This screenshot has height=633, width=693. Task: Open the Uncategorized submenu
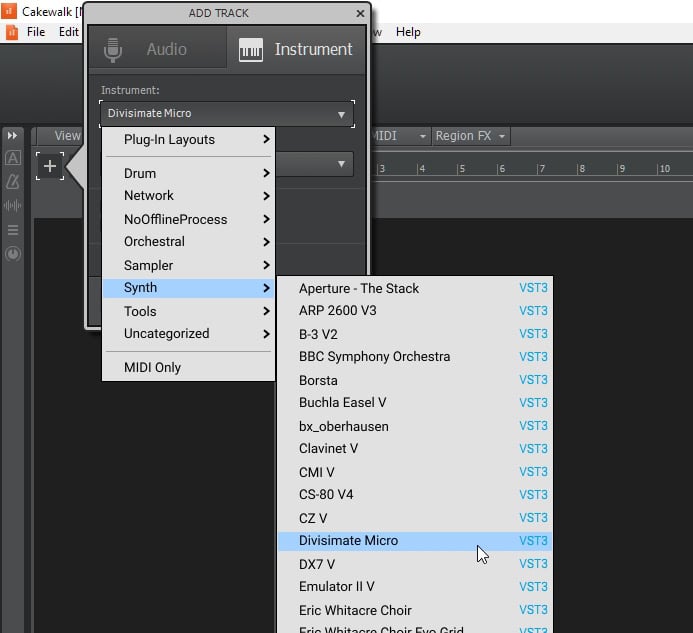[x=188, y=334]
